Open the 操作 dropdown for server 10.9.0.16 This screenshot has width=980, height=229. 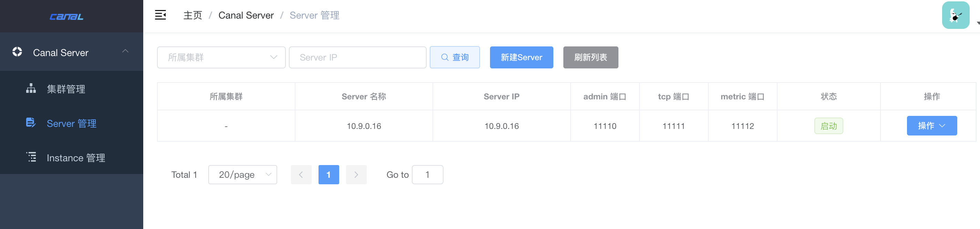tap(932, 126)
